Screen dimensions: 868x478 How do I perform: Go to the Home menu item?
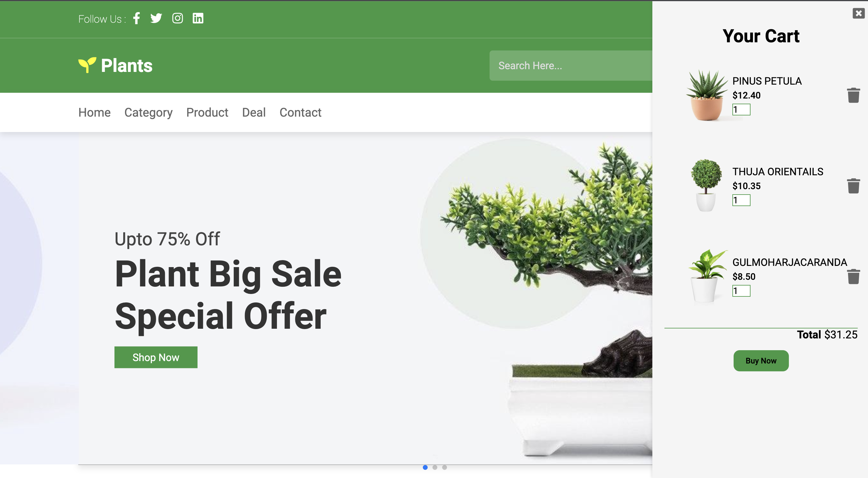(94, 112)
